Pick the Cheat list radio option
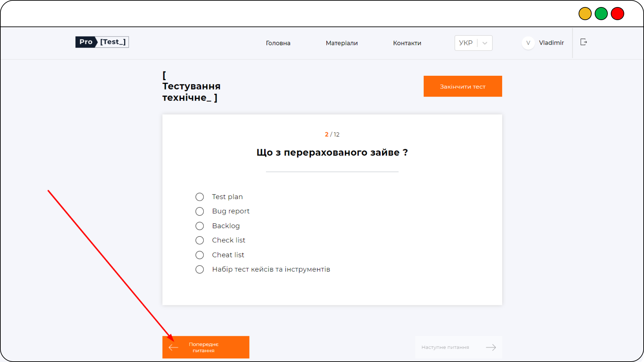This screenshot has width=644, height=362. [x=200, y=255]
